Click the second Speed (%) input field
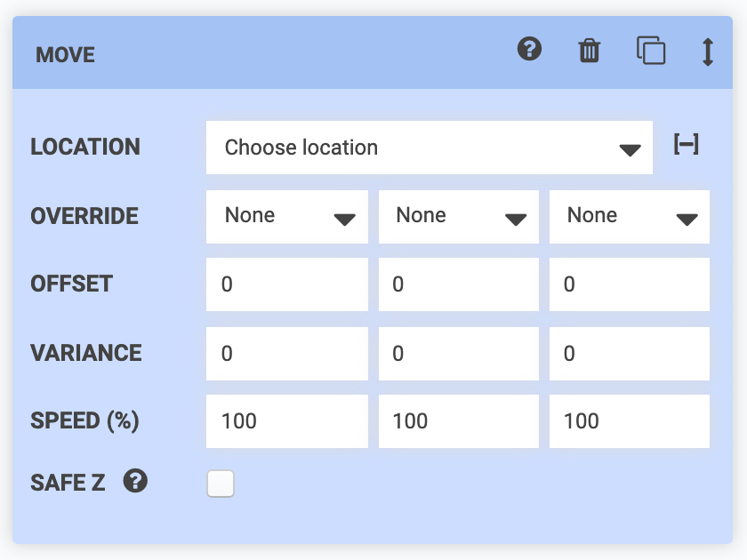This screenshot has height=560, width=747. click(x=459, y=421)
